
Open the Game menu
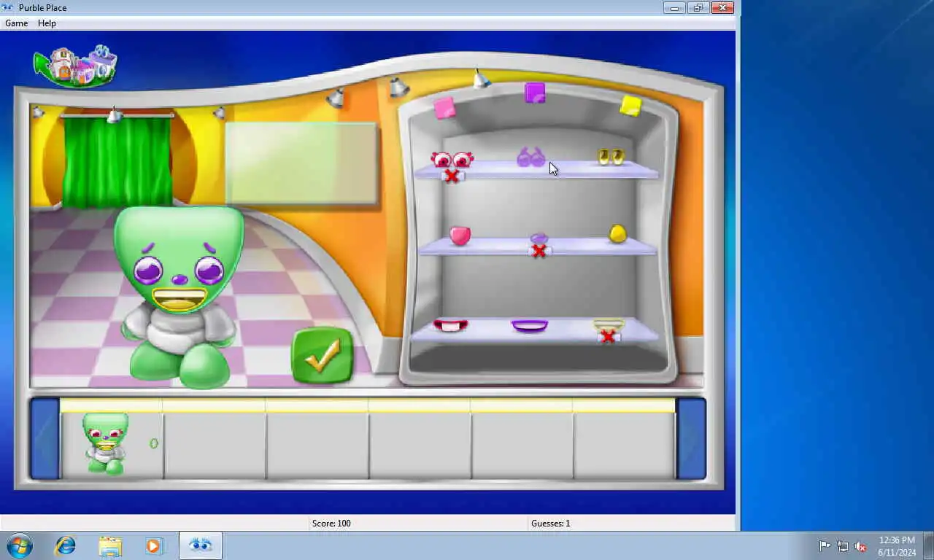[16, 23]
